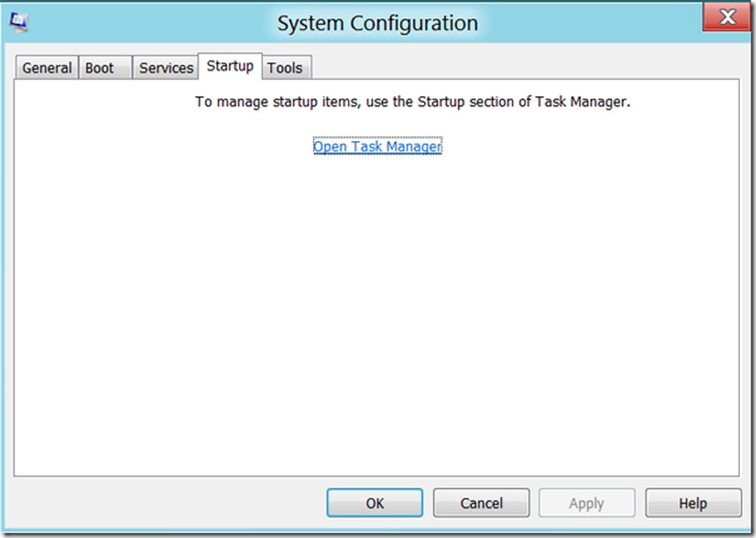Click the "To manage startup items" sentence
This screenshot has width=756, height=538.
[x=412, y=102]
